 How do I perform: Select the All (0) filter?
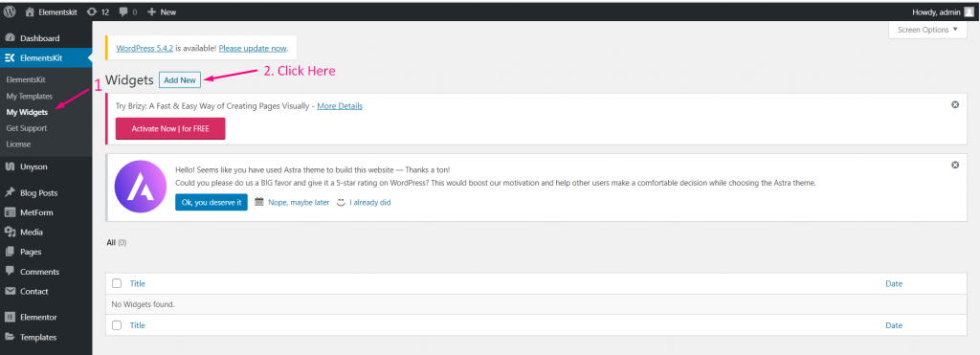[x=117, y=242]
